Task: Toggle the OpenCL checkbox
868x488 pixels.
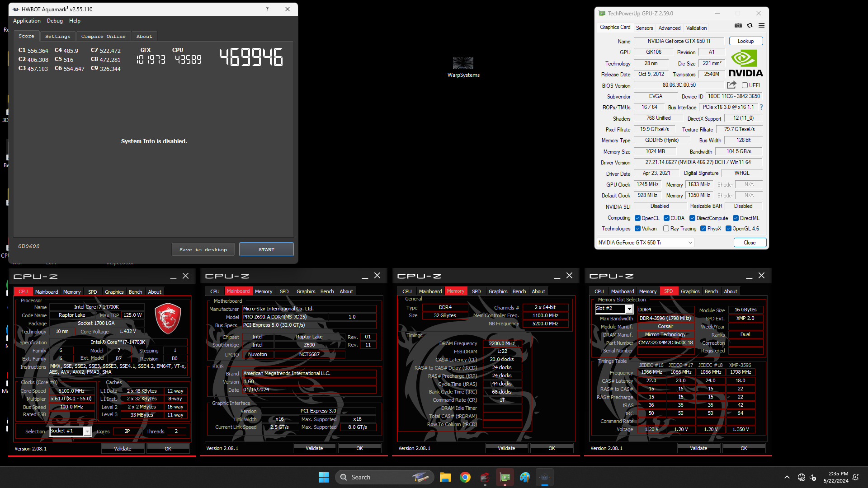Action: point(637,218)
